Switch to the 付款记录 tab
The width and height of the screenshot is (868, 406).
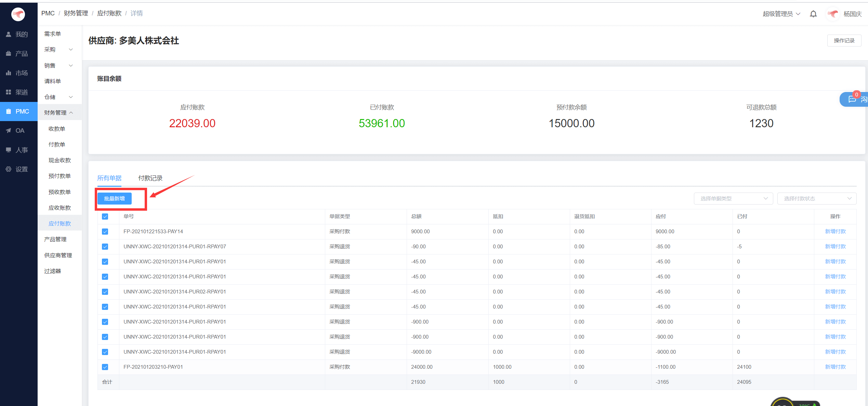tap(150, 178)
